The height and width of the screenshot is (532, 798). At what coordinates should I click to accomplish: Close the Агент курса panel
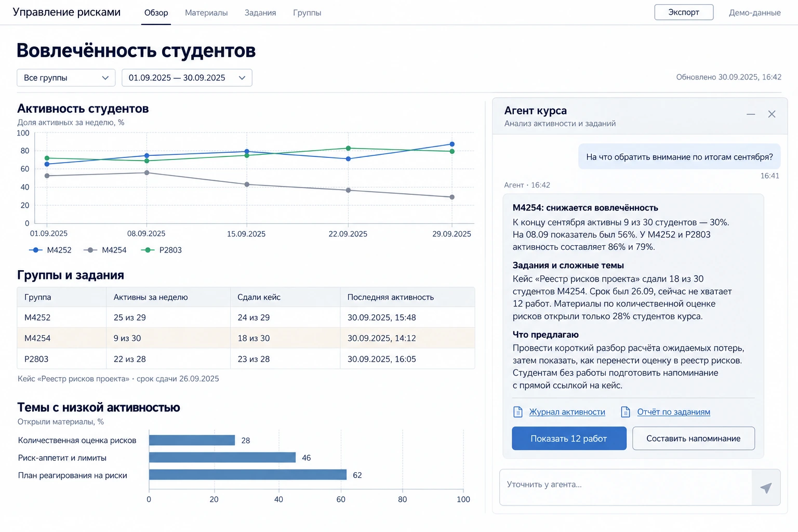point(772,114)
